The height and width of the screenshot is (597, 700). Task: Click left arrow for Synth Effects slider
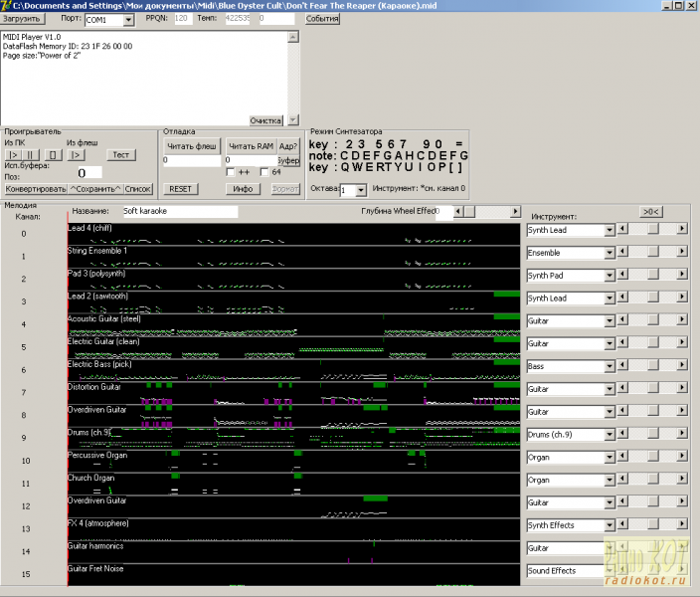(622, 524)
